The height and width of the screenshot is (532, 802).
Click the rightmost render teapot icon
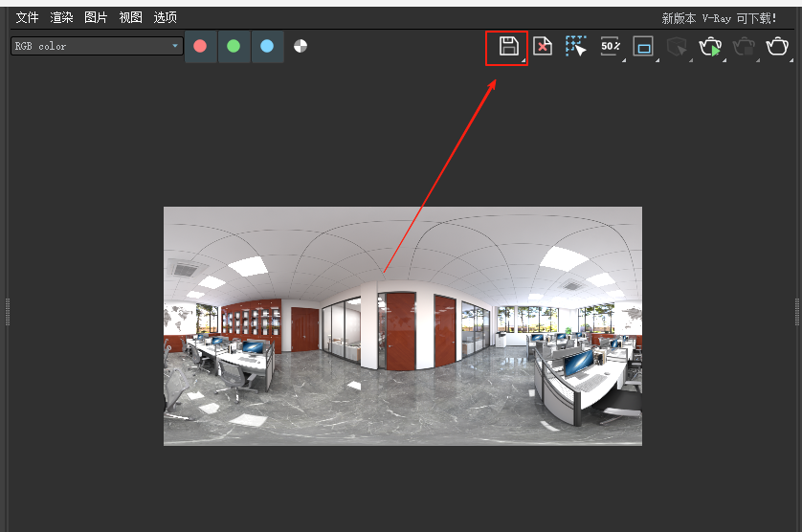(777, 47)
